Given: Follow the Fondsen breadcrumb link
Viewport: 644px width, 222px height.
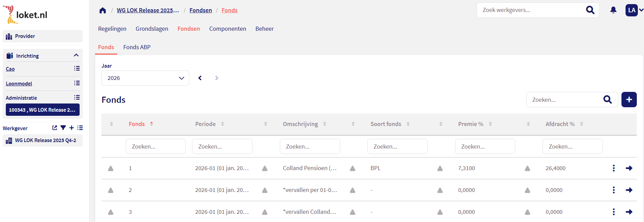Looking at the screenshot, I should [x=201, y=10].
